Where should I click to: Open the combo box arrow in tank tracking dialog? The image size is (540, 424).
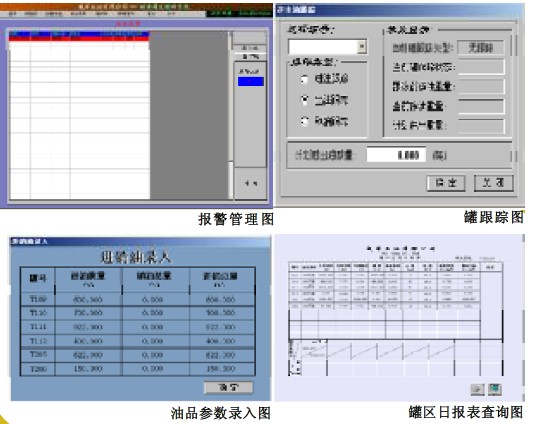[x=362, y=46]
